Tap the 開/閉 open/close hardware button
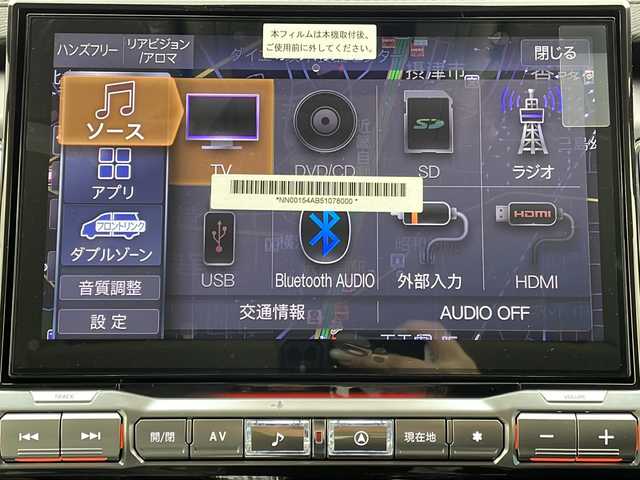Viewport: 640px width, 480px height. [162, 438]
